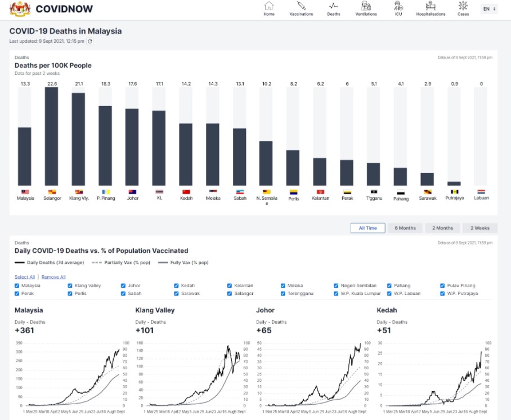Toggle the Sarawak checkbox
The image size is (511, 420).
click(177, 293)
